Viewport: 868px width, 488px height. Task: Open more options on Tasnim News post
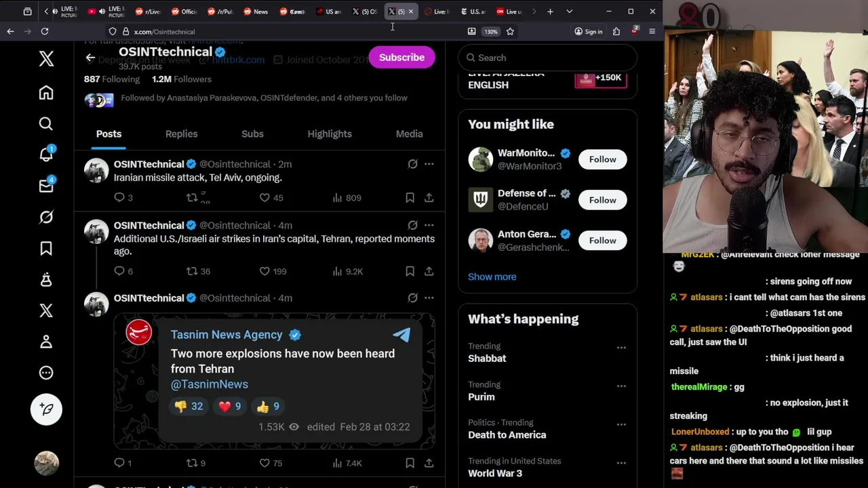tap(429, 298)
